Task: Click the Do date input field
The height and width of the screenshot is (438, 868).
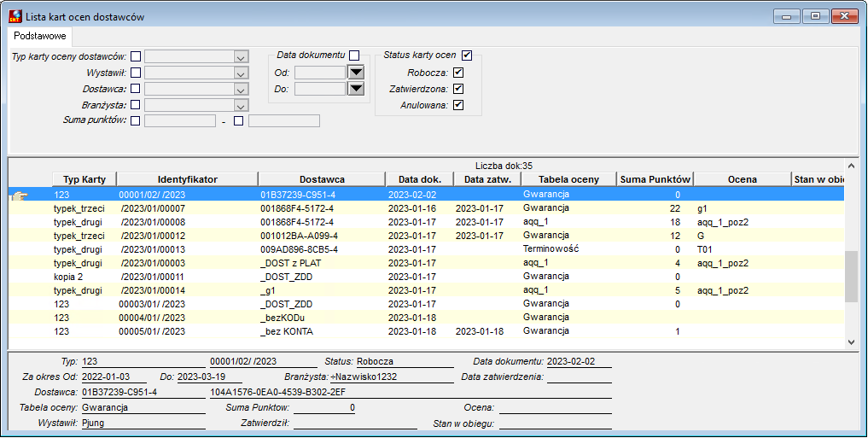Action: 320,89
